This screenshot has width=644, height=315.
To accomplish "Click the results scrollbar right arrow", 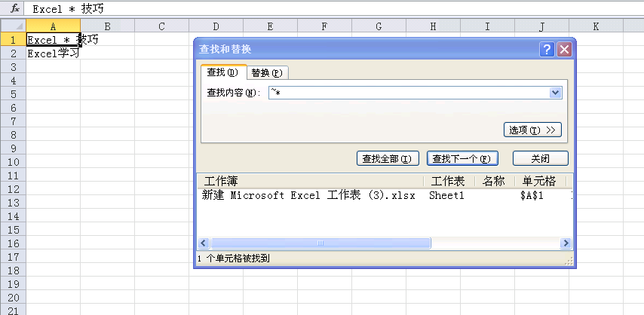I will tap(566, 243).
